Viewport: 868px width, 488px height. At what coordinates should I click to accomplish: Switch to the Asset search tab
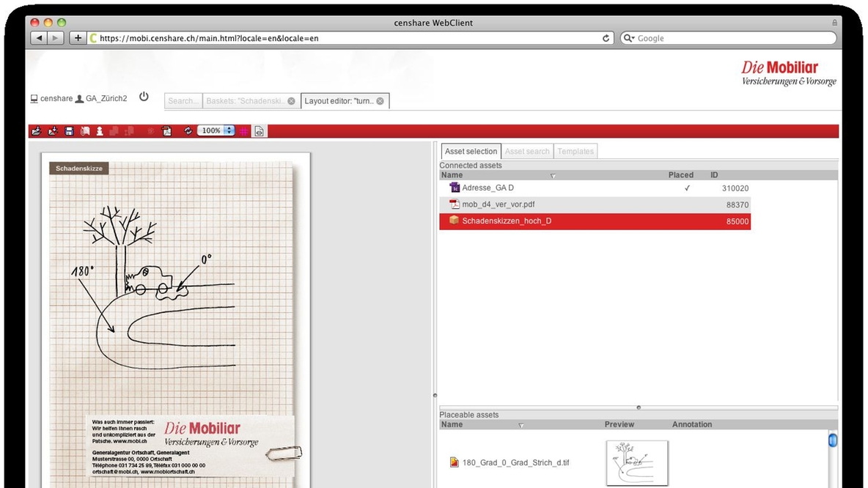[x=527, y=152]
